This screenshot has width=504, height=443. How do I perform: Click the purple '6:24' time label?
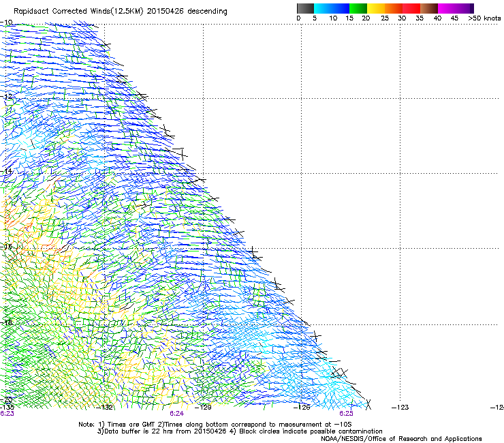(177, 414)
